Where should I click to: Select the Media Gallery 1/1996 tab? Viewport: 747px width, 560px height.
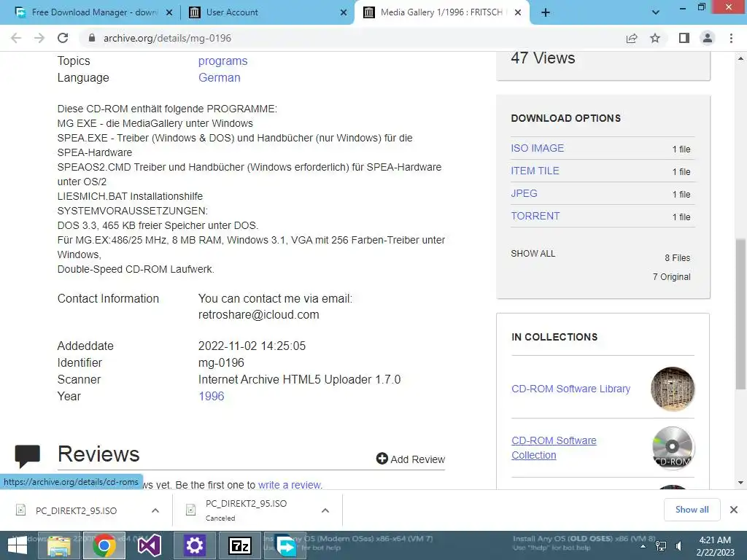(441, 12)
